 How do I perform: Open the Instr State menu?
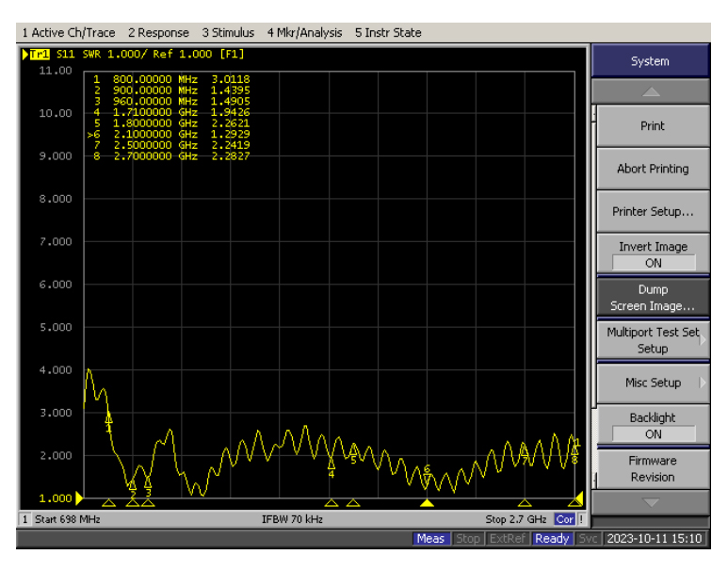(388, 33)
